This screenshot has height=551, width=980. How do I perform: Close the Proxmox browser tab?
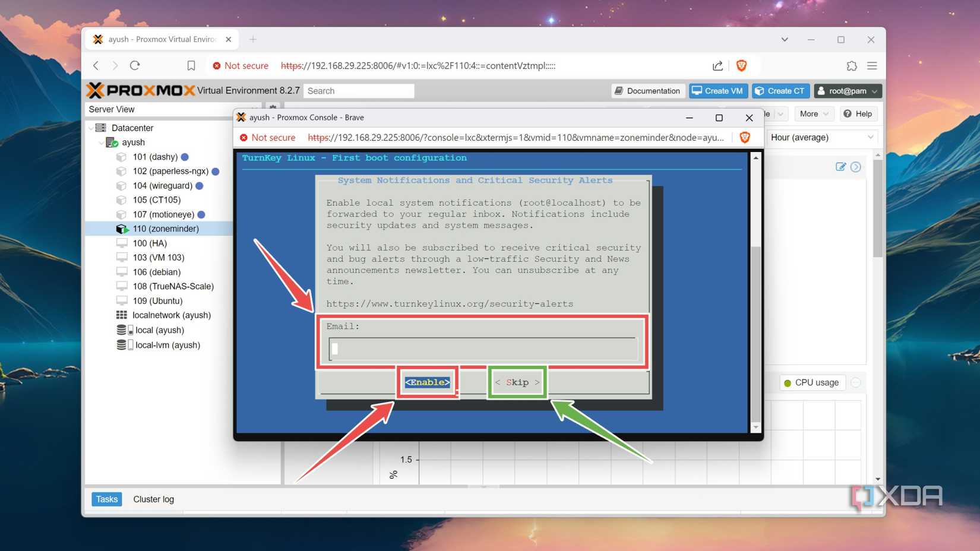pos(229,39)
